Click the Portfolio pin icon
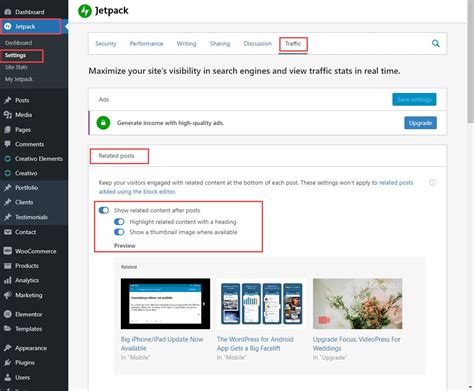The width and height of the screenshot is (474, 391). click(7, 188)
